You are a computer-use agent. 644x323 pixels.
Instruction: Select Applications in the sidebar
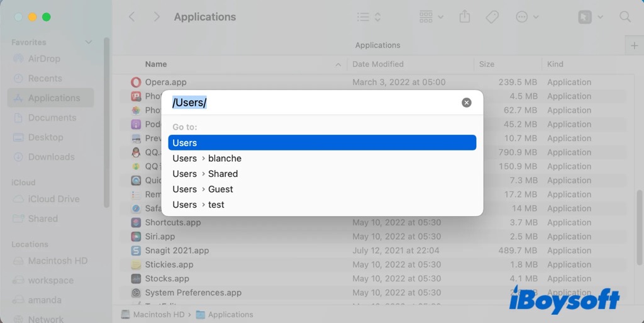[x=50, y=98]
